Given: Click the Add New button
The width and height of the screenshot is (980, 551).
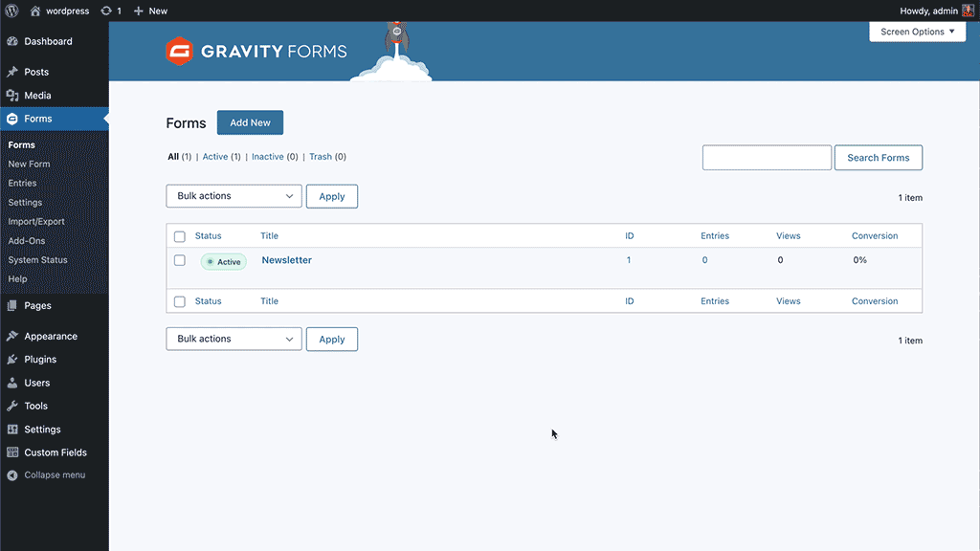Looking at the screenshot, I should pos(250,122).
